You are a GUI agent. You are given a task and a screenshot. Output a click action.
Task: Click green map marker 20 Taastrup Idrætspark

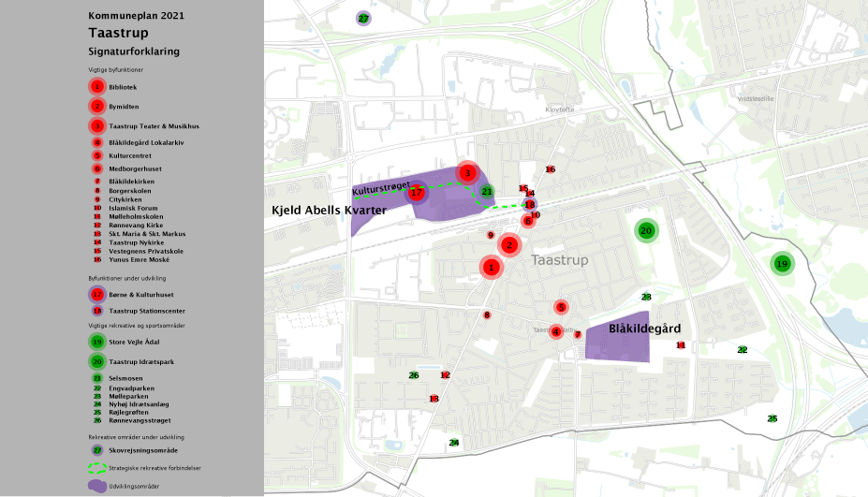[646, 230]
